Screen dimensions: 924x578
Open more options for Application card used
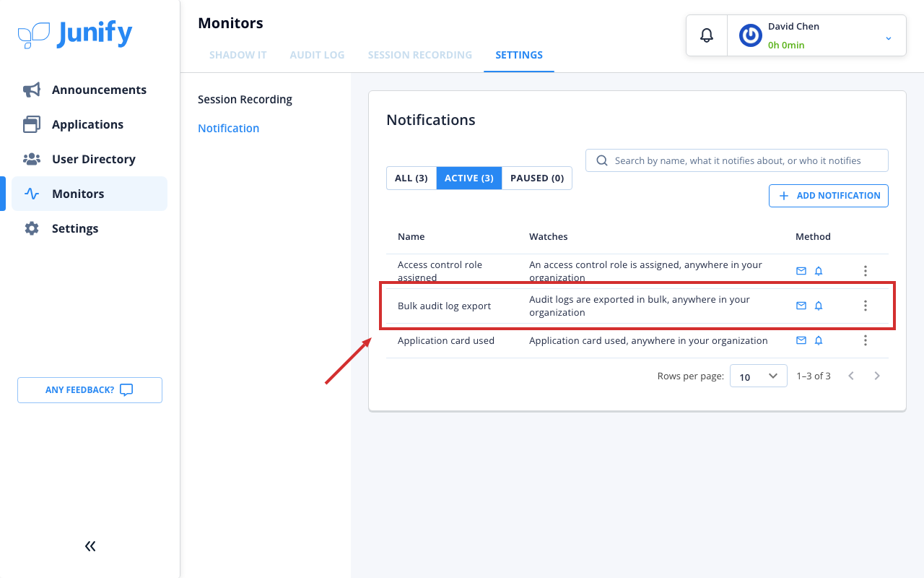(x=866, y=340)
